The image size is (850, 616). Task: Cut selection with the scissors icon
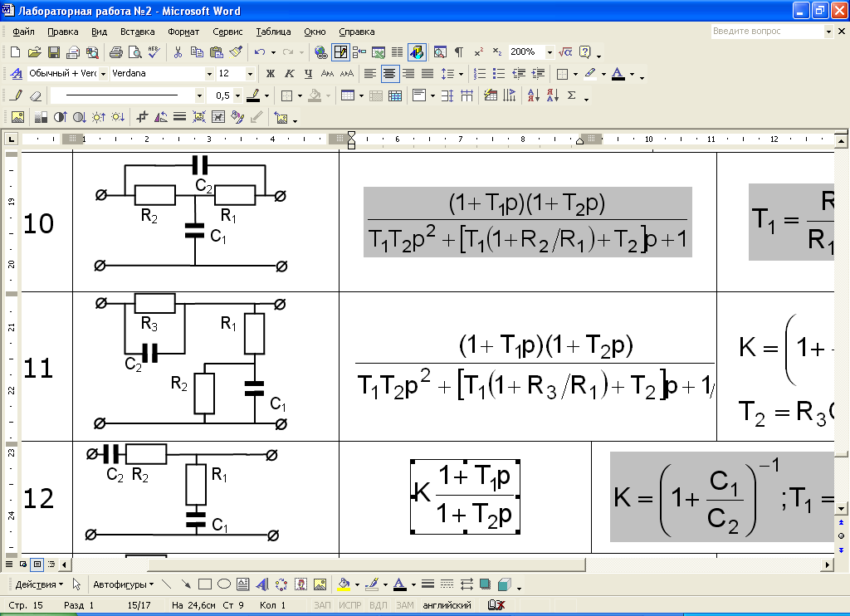178,52
